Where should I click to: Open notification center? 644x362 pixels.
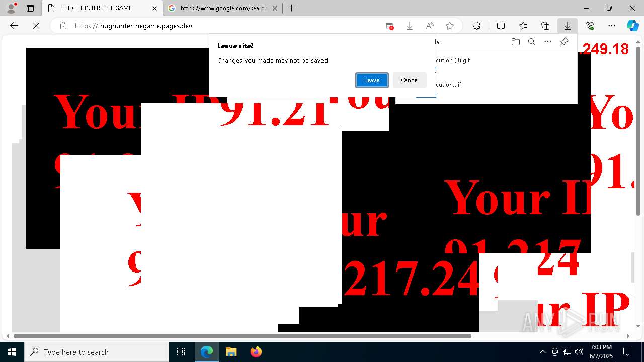tap(627, 352)
